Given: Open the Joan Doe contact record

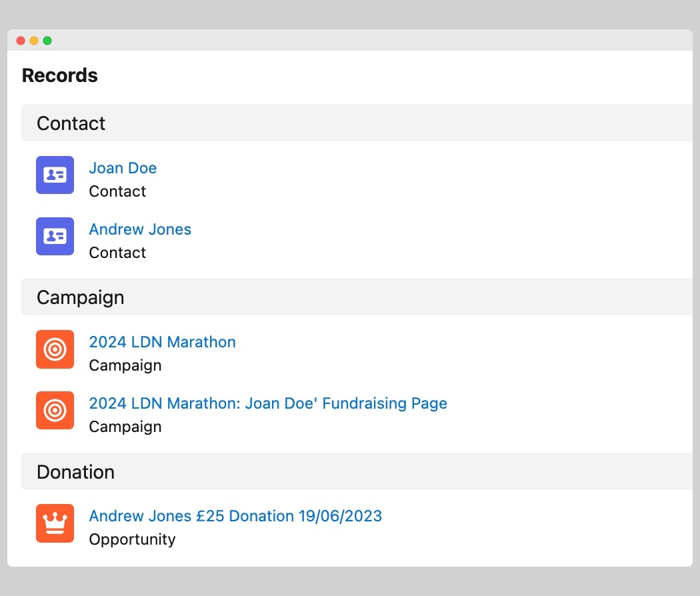Looking at the screenshot, I should coord(123,168).
